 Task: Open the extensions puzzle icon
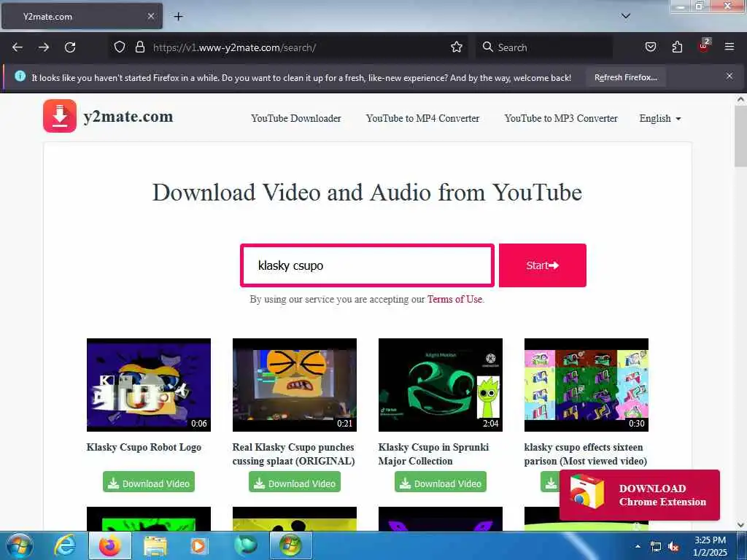[677, 47]
